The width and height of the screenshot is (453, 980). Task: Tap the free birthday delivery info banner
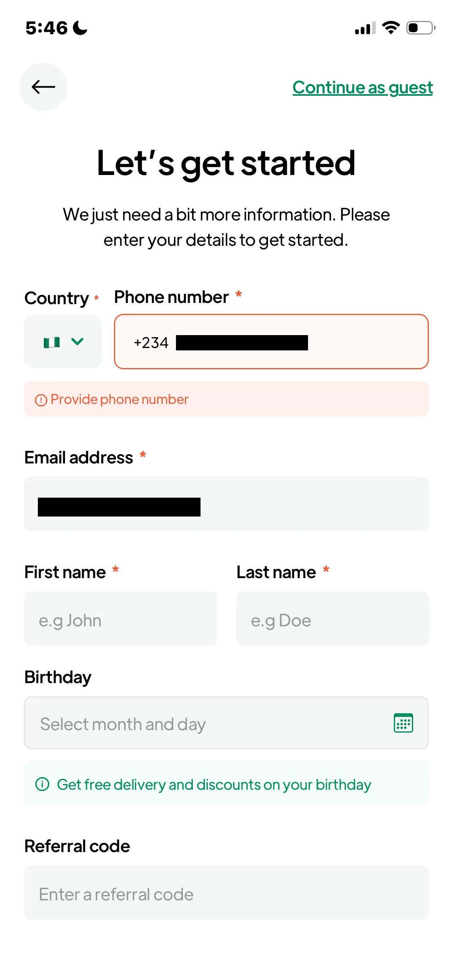tap(226, 783)
